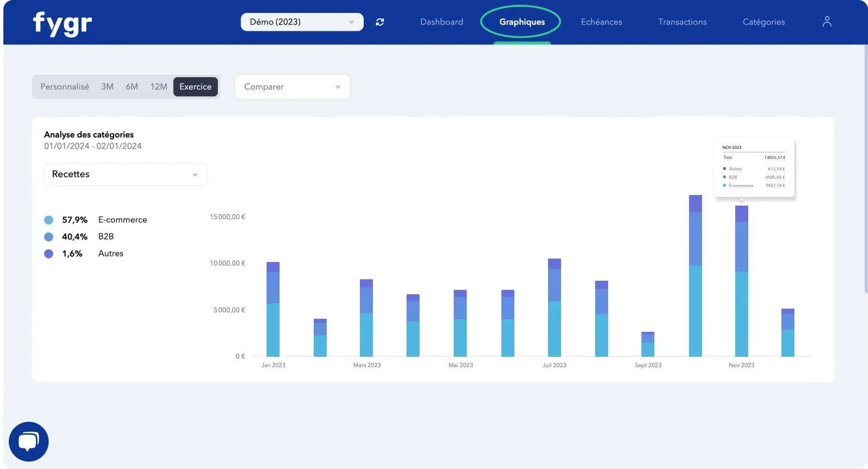
Task: Click the Jan 2023 bar
Action: click(x=273, y=309)
